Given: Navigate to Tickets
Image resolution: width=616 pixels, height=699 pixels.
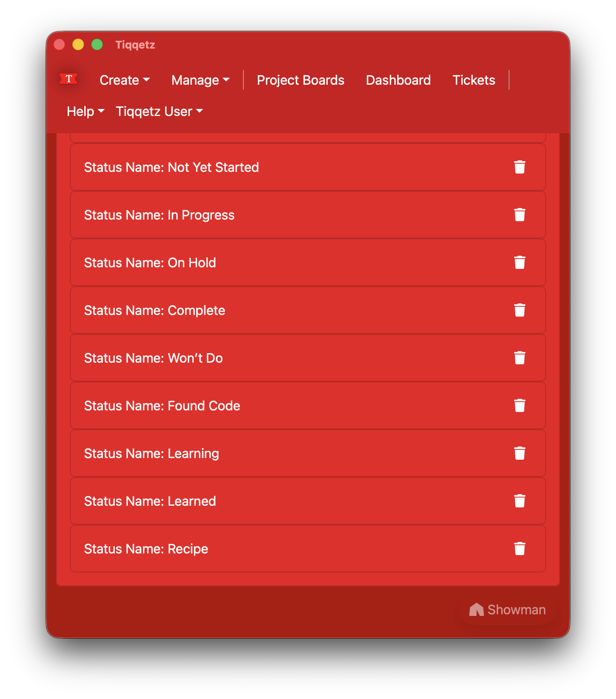Looking at the screenshot, I should pyautogui.click(x=474, y=80).
